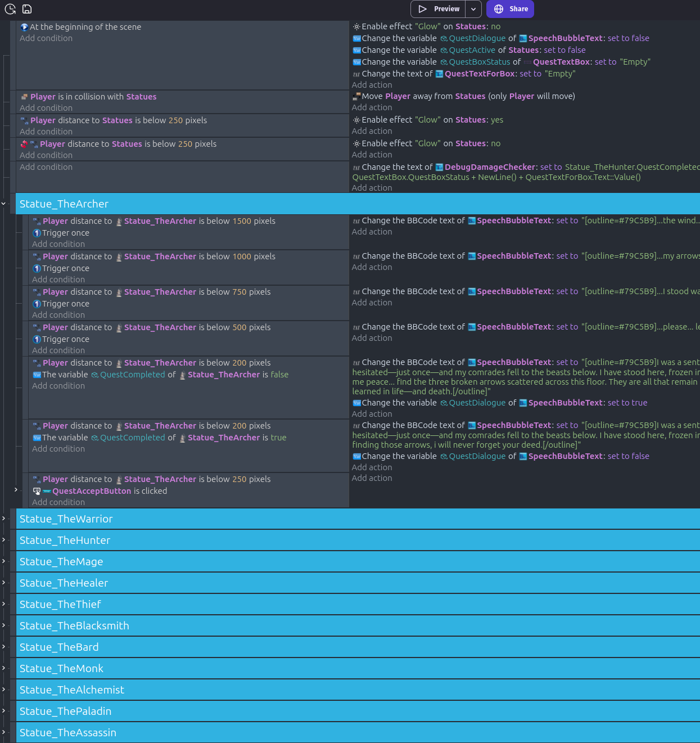Image resolution: width=700 pixels, height=743 pixels.
Task: Click the mouse icon beside QuestAcceptButton is clicked
Action: pyautogui.click(x=37, y=491)
